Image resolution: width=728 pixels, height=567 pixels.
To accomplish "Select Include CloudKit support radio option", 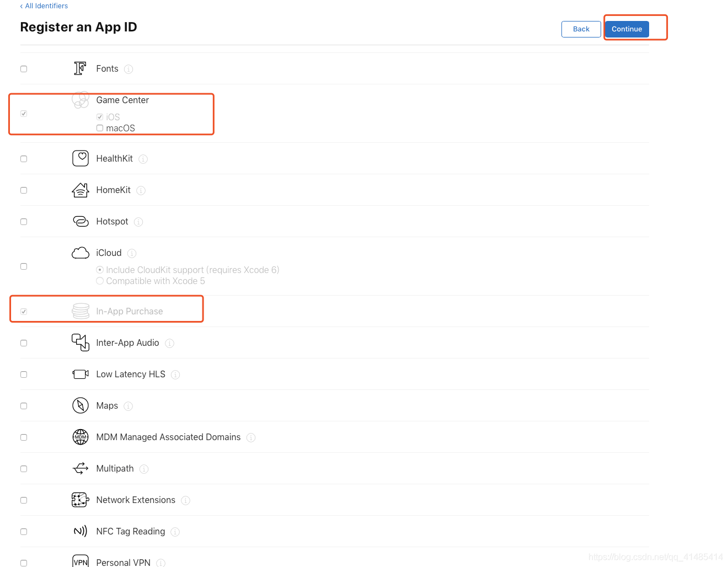I will pos(100,270).
